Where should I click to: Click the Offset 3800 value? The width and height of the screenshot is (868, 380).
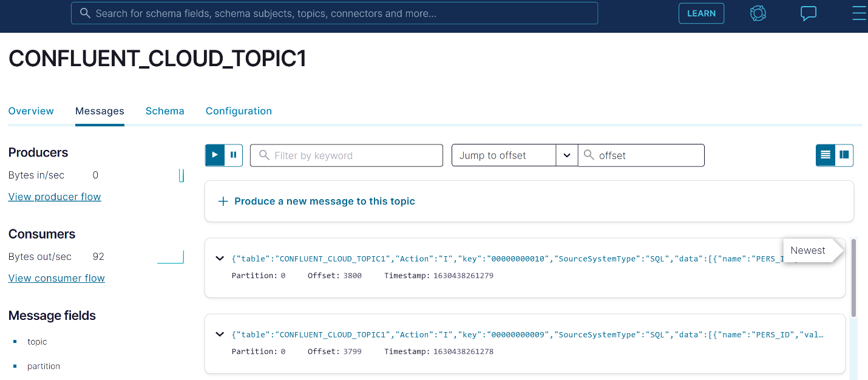click(352, 276)
